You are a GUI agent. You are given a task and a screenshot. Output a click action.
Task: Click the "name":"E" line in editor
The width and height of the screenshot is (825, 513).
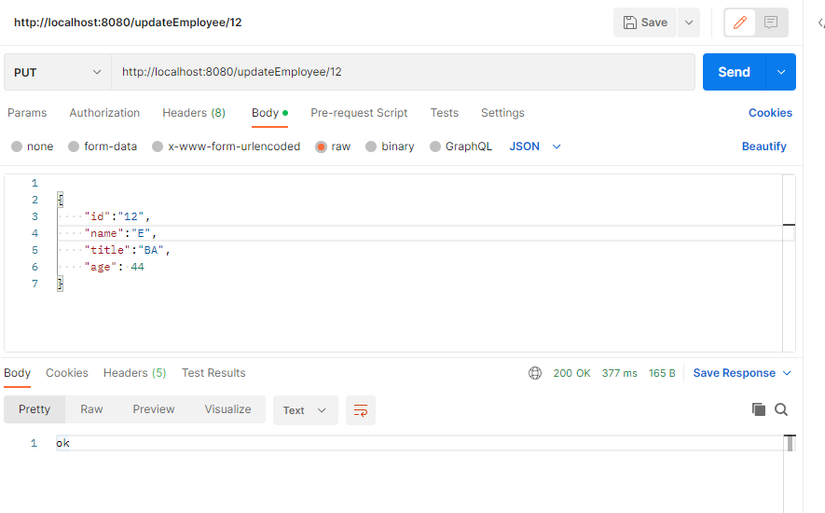120,233
